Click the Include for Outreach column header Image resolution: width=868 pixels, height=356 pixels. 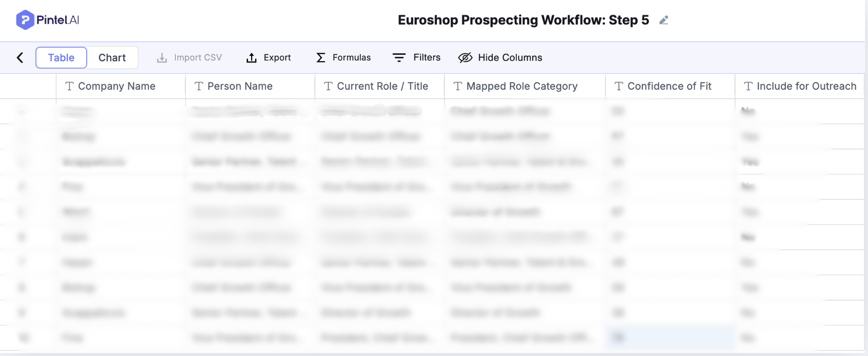click(x=806, y=86)
